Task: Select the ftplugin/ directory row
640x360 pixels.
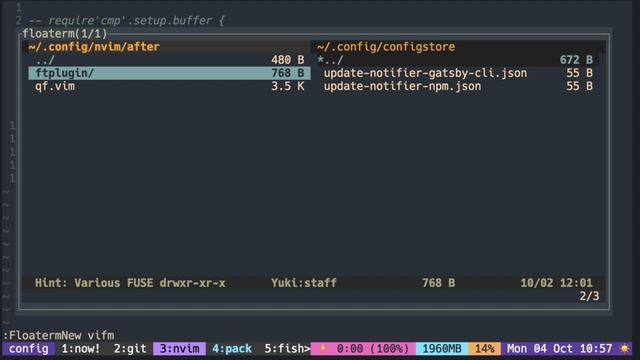Action: [x=169, y=73]
